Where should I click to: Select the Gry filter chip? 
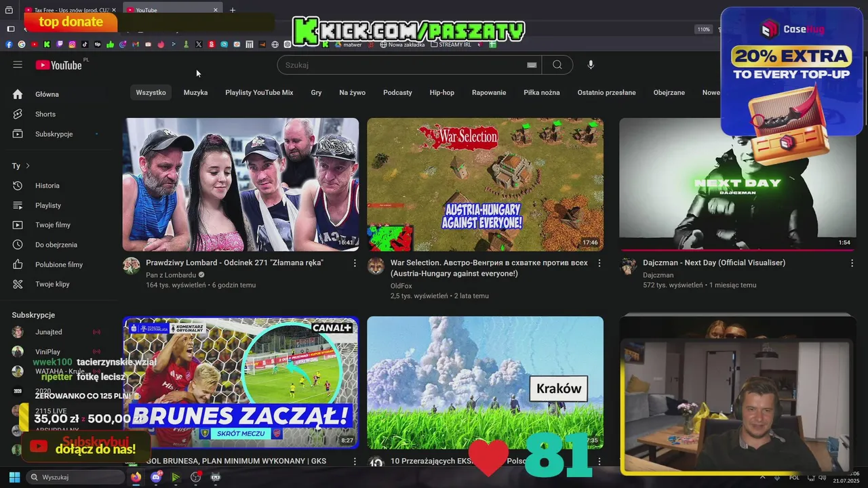(x=316, y=92)
